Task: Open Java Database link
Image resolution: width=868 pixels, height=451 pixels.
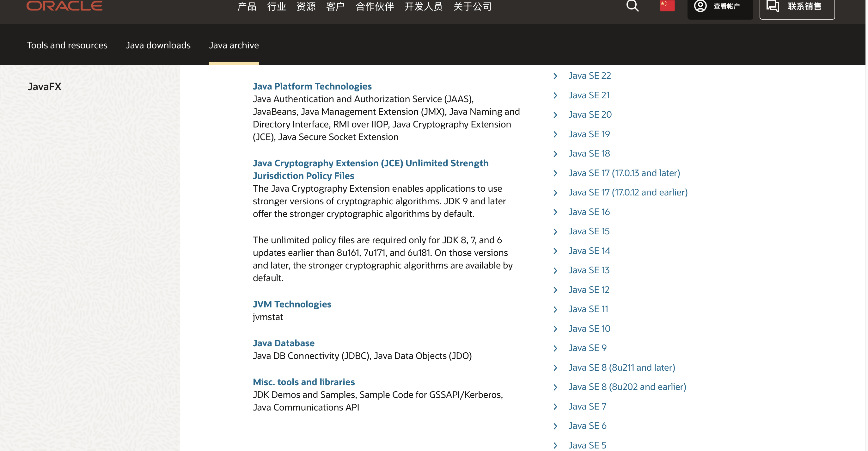Action: click(x=284, y=343)
